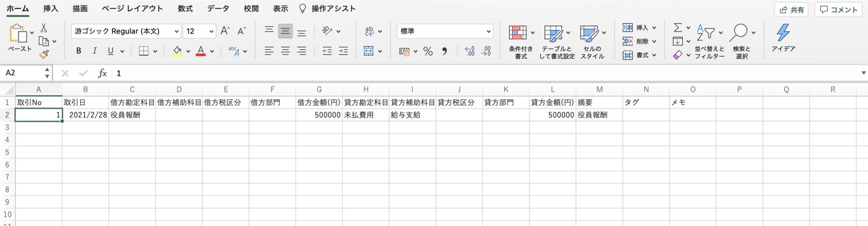Image resolution: width=868 pixels, height=226 pixels.
Task: Decrease indent icon
Action: pyautogui.click(x=327, y=52)
